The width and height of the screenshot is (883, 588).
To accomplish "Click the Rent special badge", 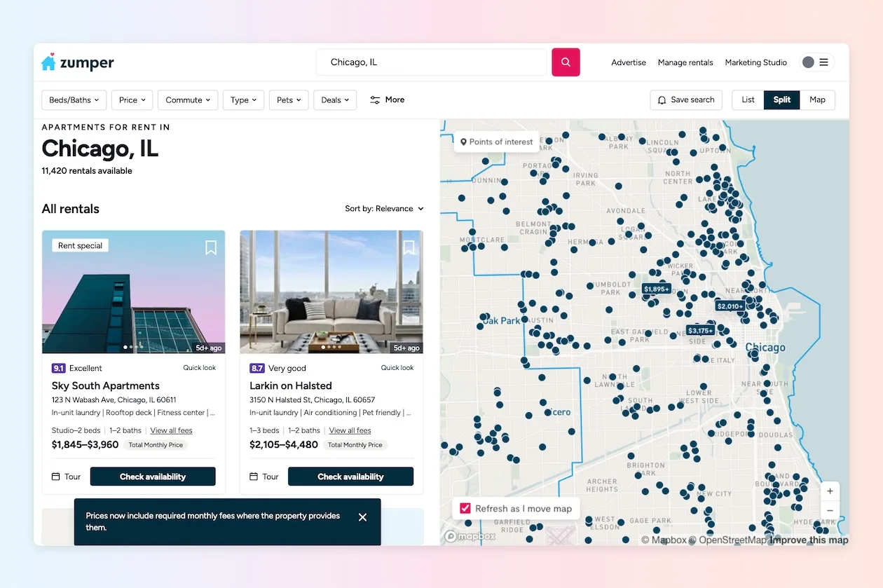I will [80, 245].
